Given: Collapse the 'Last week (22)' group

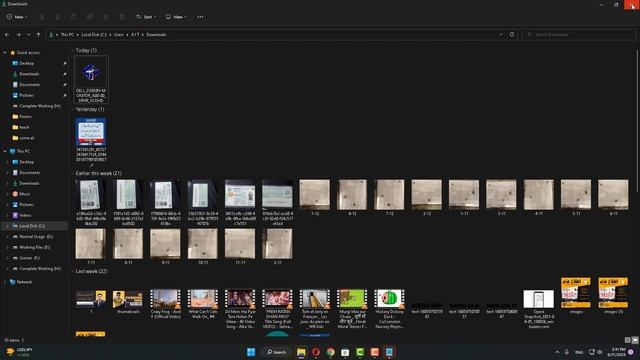Looking at the screenshot, I should tap(73, 271).
